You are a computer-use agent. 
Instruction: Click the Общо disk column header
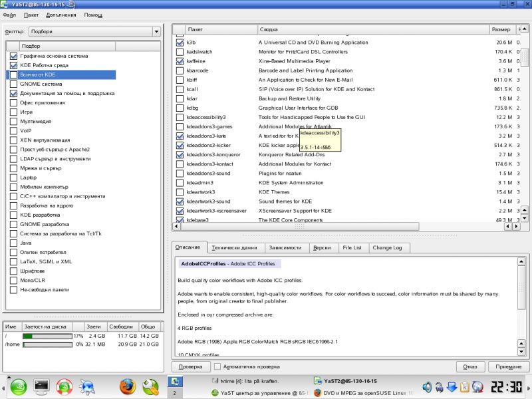tap(149, 327)
